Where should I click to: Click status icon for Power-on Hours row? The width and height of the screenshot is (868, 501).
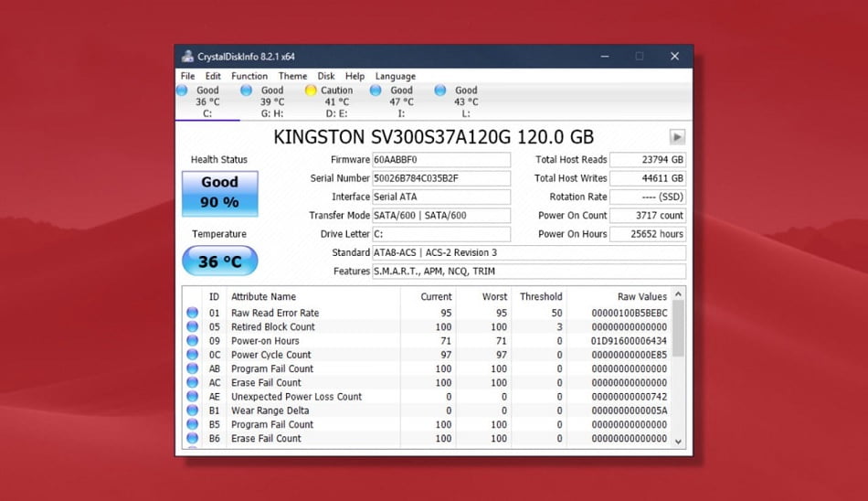tap(192, 340)
